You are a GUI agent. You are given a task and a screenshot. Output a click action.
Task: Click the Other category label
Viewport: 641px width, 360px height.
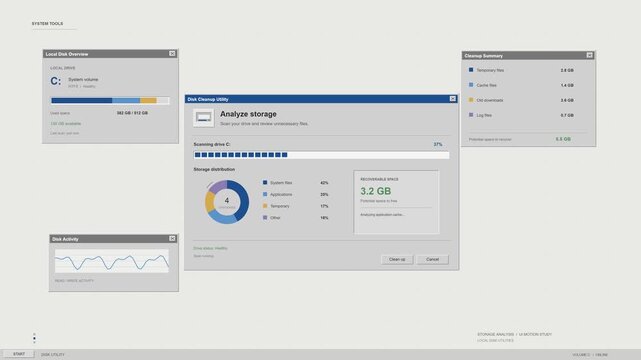(x=275, y=218)
